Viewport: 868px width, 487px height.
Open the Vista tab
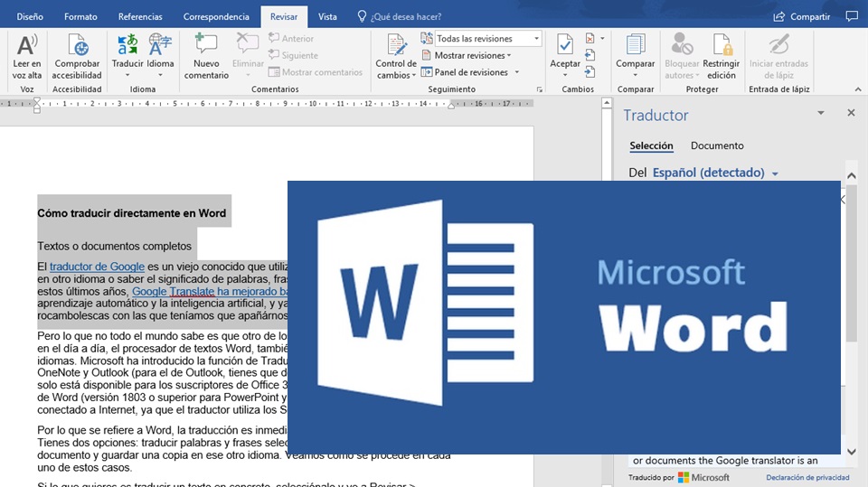tap(327, 16)
